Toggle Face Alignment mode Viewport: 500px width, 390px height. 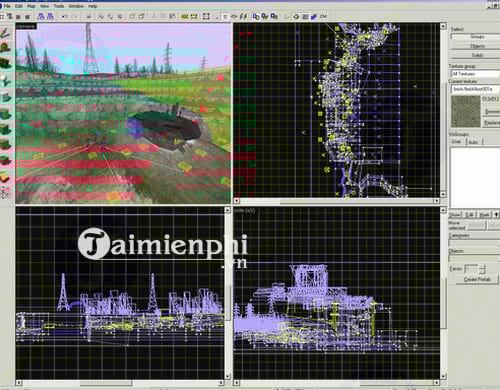244,16
